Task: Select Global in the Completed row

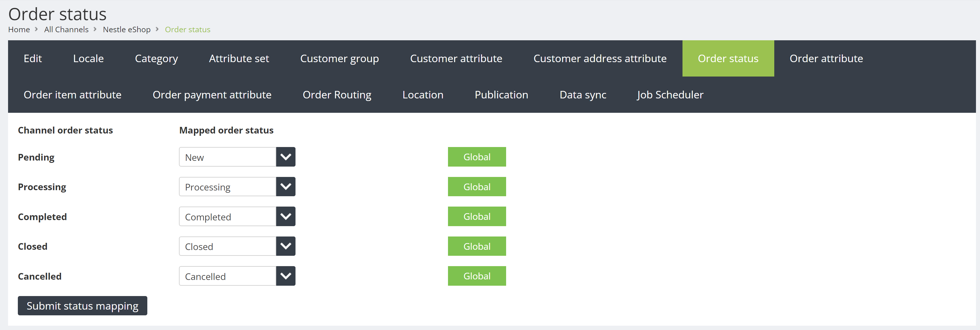Action: pos(477,217)
